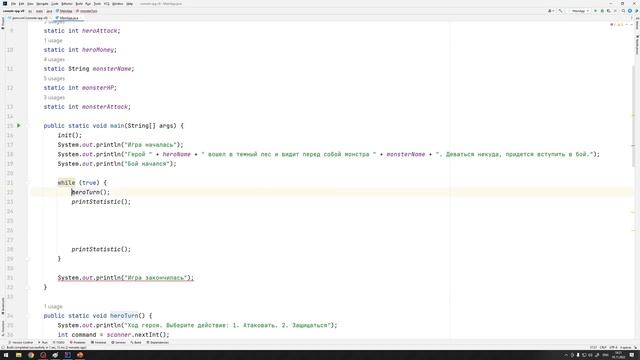Viewport: 640px width, 360px height.
Task: Click the monsterTurn breadcrumb in navigation bar
Action: pyautogui.click(x=87, y=11)
